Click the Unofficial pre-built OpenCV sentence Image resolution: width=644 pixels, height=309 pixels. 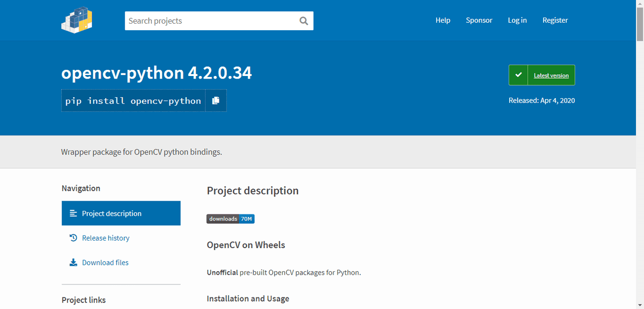(284, 273)
